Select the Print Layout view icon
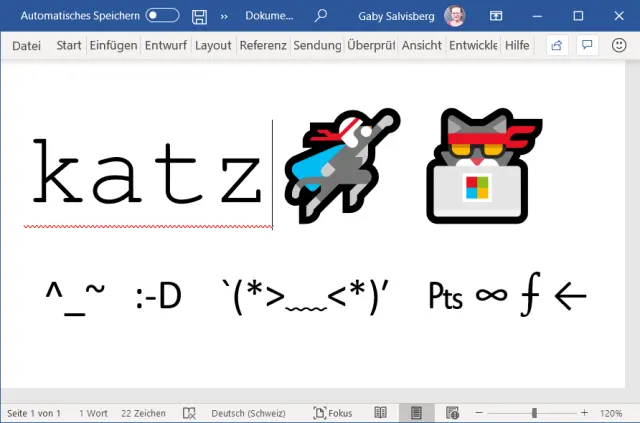The width and height of the screenshot is (640, 423). coord(416,413)
